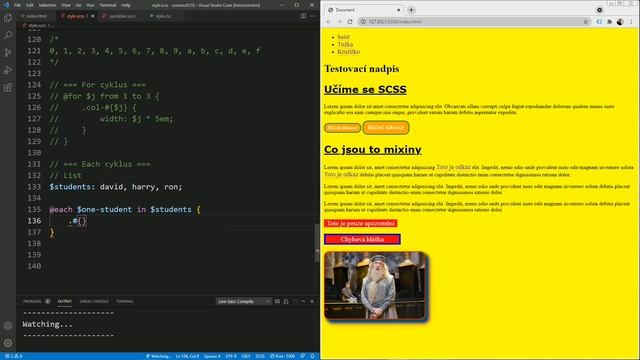Click the smaller orange button on webpage

(x=342, y=128)
